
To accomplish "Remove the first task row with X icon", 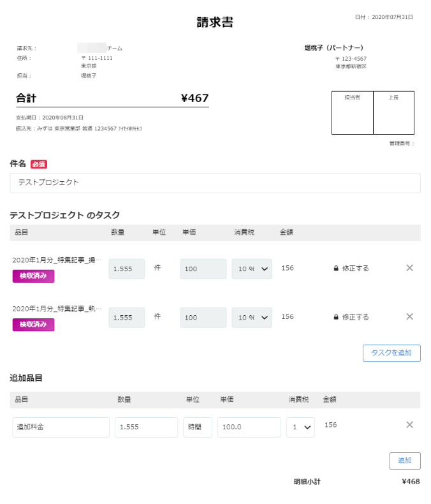I will tap(409, 268).
